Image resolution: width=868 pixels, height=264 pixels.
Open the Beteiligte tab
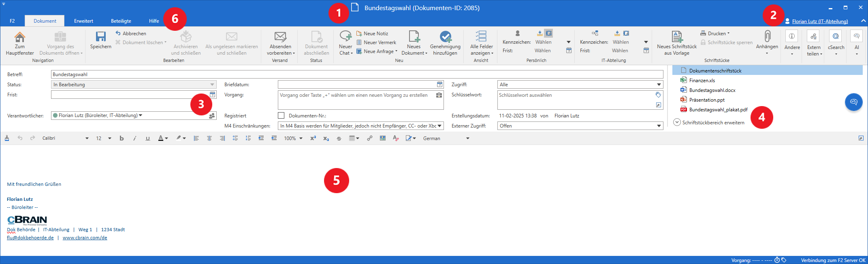(121, 21)
